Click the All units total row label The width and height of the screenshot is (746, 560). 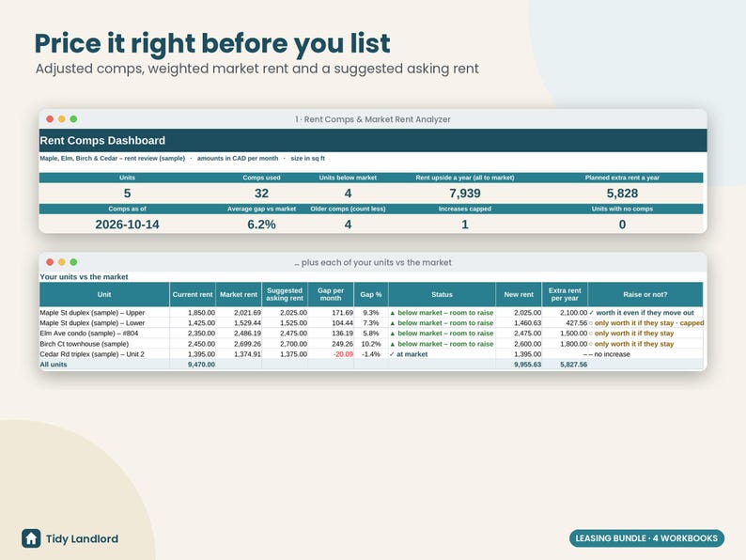(54, 365)
